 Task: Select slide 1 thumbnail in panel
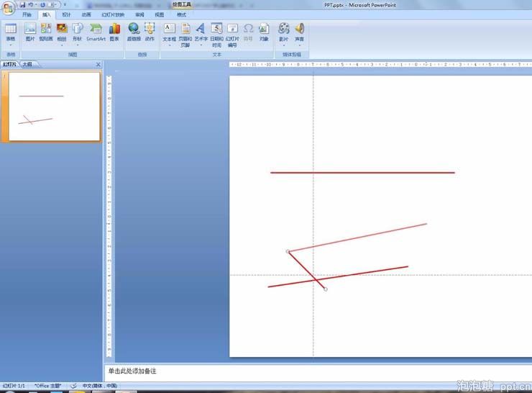point(54,107)
